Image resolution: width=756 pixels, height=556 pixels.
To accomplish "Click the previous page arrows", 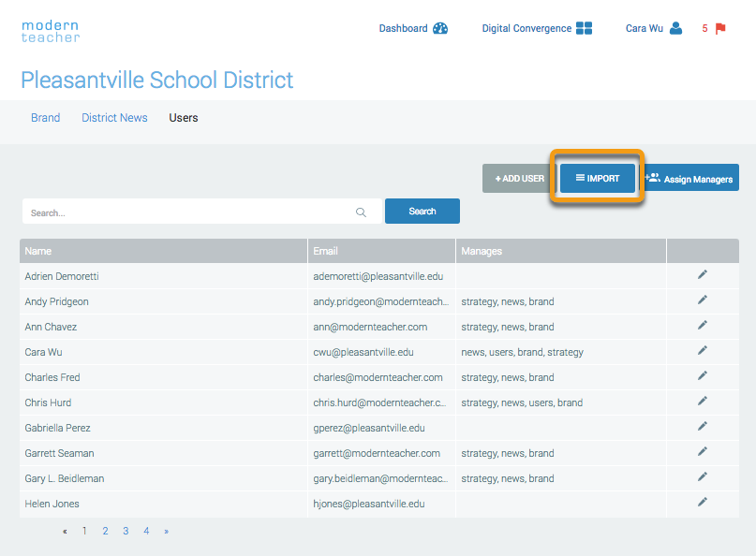I will 65,532.
